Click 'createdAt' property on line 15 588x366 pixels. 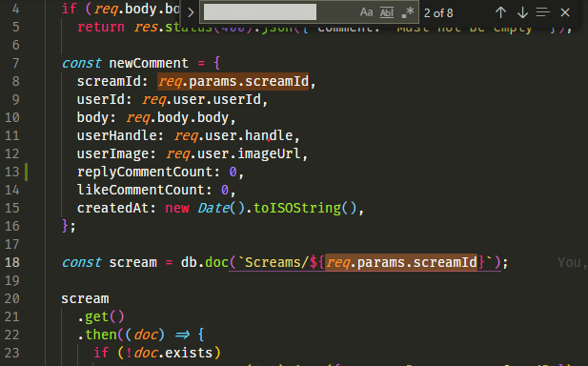112,208
